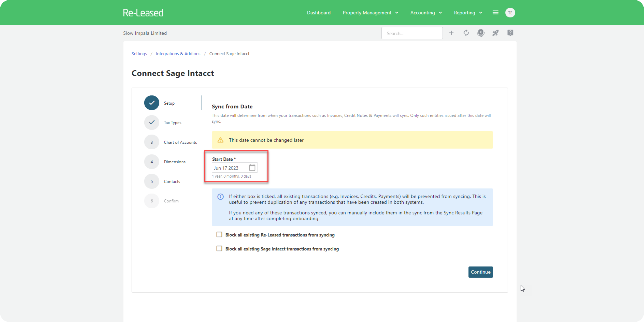The height and width of the screenshot is (322, 644).
Task: Select the Chart of Accounts step
Action: click(180, 142)
